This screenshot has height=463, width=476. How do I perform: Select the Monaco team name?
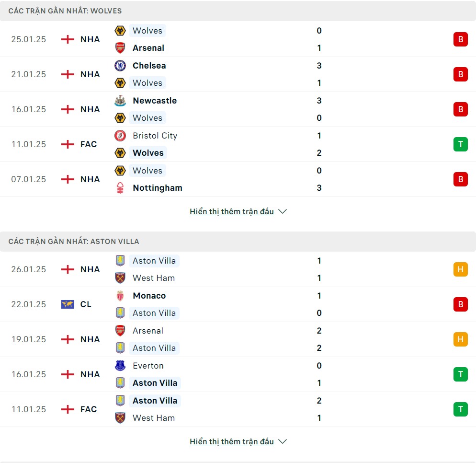click(149, 296)
